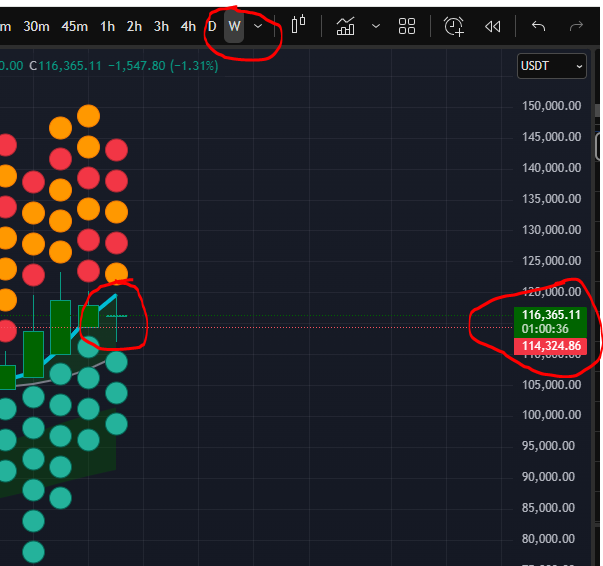Click the 130,000.00 price scale value
The height and width of the screenshot is (566, 603).
point(551,230)
